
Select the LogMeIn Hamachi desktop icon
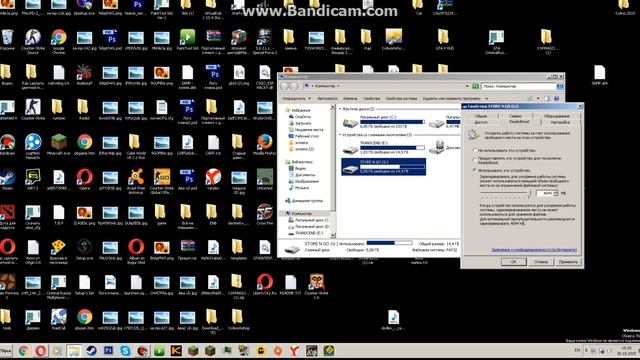click(x=33, y=146)
